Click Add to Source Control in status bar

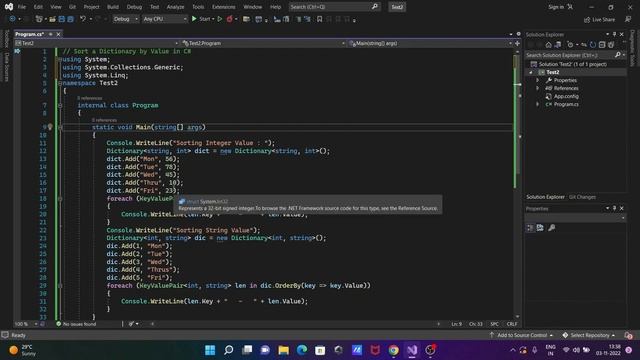(521, 336)
